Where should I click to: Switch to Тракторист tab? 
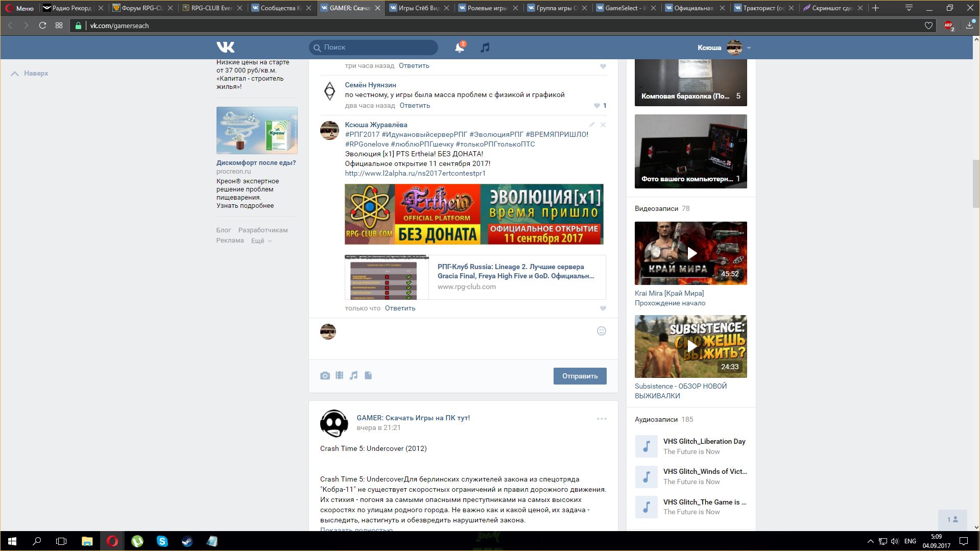point(763,8)
